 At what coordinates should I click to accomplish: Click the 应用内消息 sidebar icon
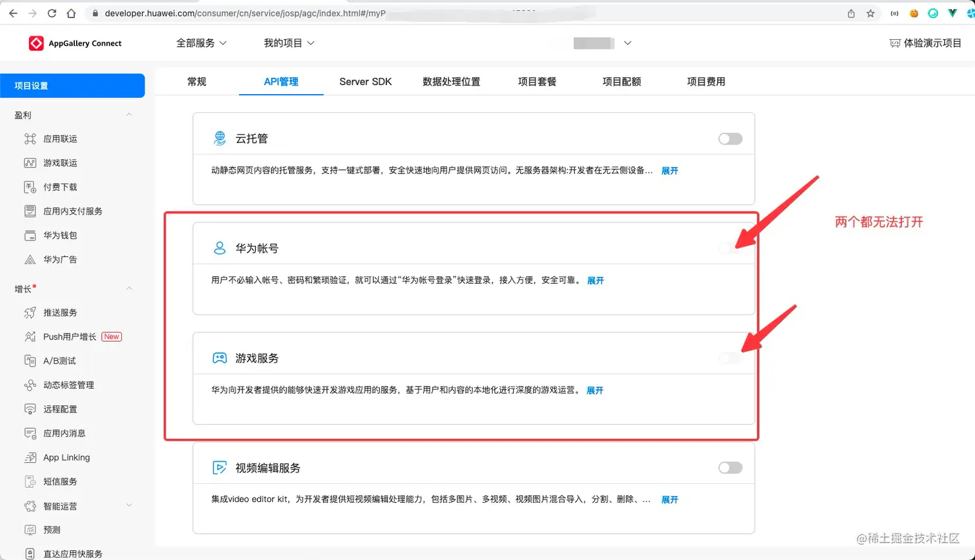(x=30, y=433)
